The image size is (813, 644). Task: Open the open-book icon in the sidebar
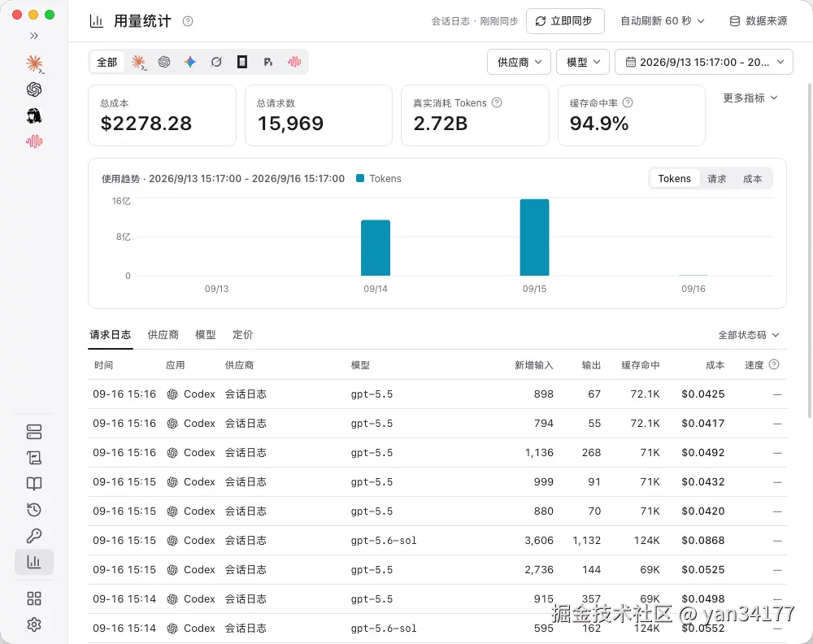pyautogui.click(x=34, y=484)
